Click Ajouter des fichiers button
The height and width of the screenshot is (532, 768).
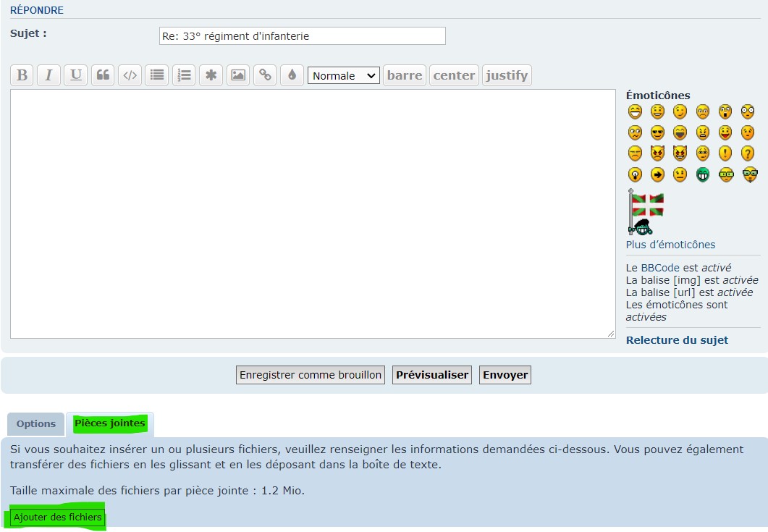58,518
